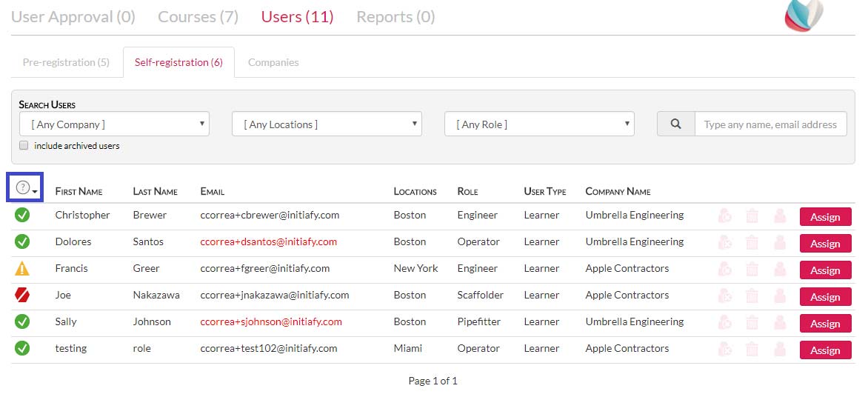Open the Any Locations dropdown
This screenshot has width=868, height=397.
327,124
